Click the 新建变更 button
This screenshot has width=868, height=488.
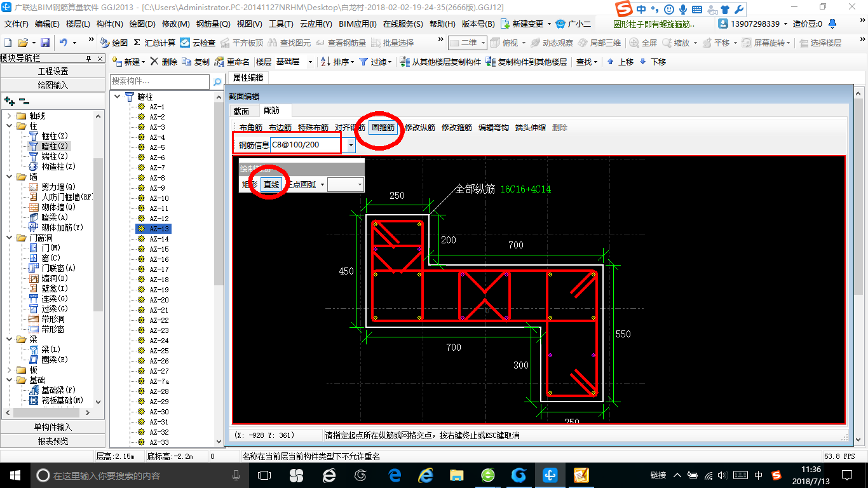click(x=527, y=24)
